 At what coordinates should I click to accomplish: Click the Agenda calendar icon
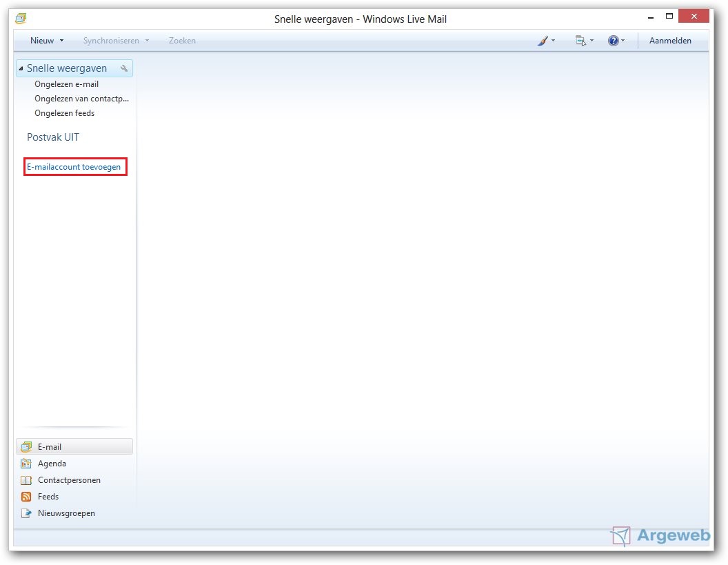point(26,464)
